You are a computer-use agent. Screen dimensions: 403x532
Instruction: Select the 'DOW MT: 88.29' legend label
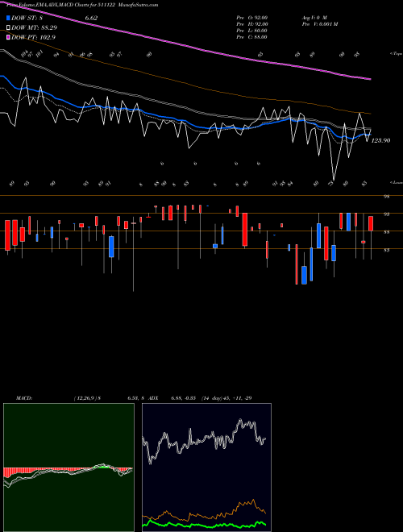point(35,28)
